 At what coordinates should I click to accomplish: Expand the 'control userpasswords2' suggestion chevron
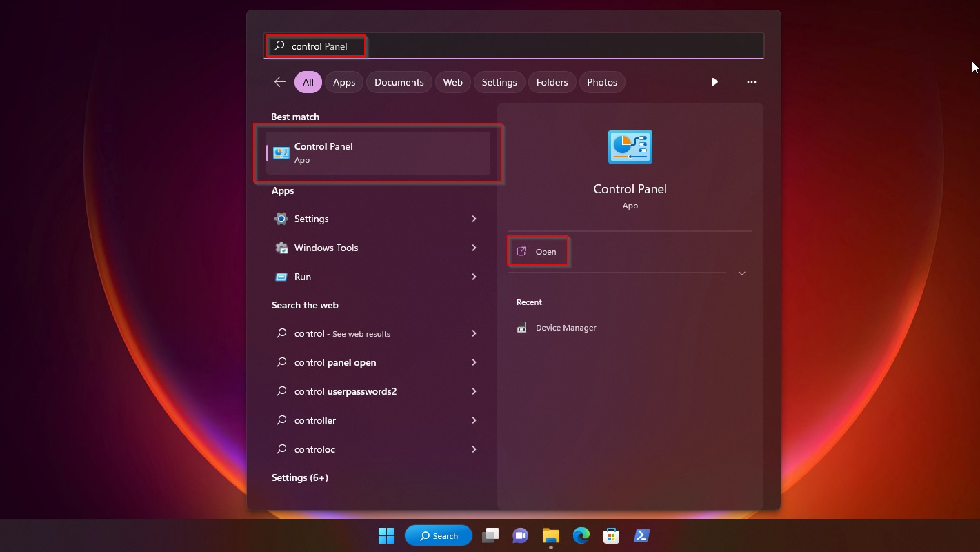(474, 391)
